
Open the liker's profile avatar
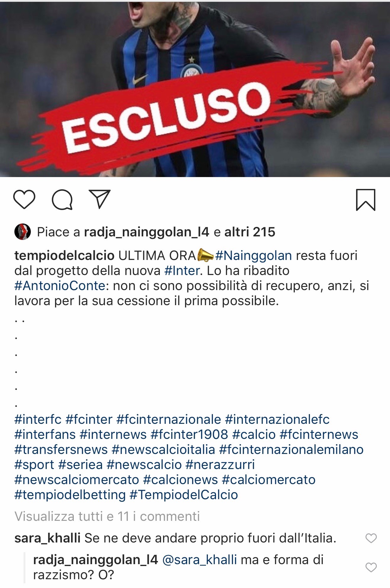click(23, 232)
